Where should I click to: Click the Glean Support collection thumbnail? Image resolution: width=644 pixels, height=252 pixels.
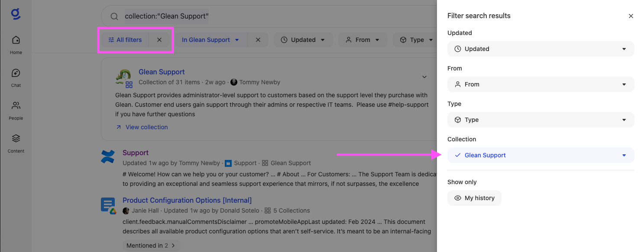click(x=124, y=78)
